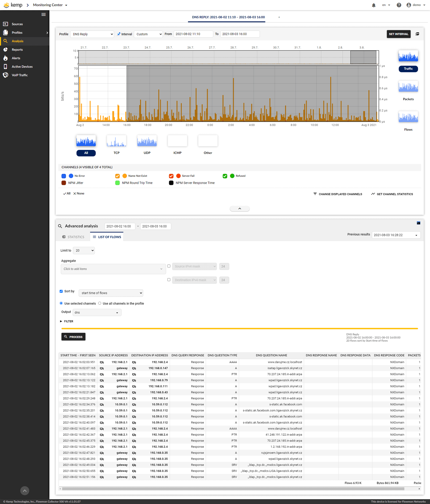
Task: Click the NPM Jitter color swatch
Action: click(x=64, y=183)
